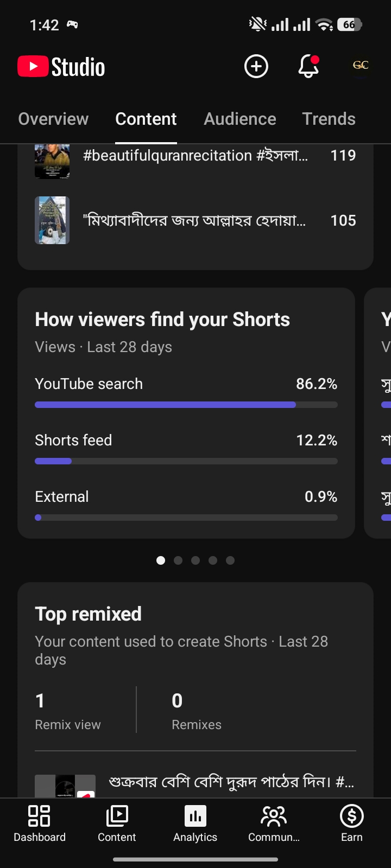The width and height of the screenshot is (391, 868).
Task: Switch to the Audience tab
Action: [240, 119]
